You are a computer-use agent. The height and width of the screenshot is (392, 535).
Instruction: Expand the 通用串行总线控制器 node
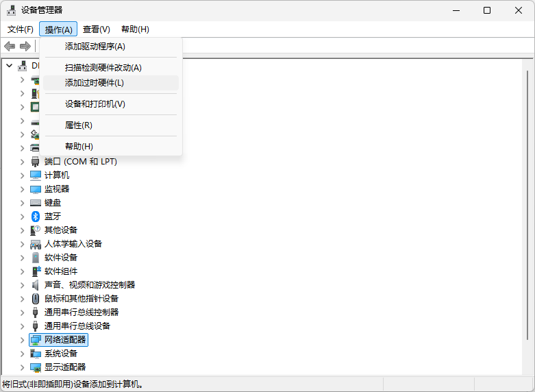[x=22, y=313]
